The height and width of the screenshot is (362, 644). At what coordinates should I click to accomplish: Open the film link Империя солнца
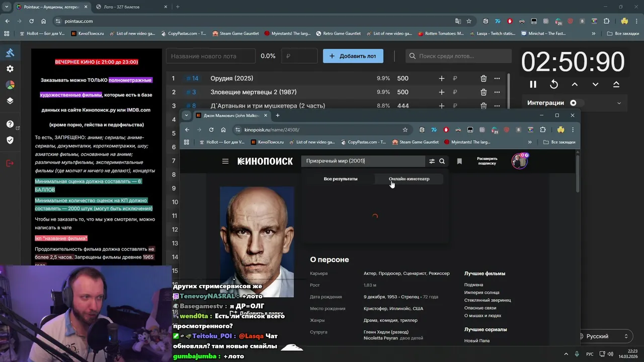coord(482,293)
